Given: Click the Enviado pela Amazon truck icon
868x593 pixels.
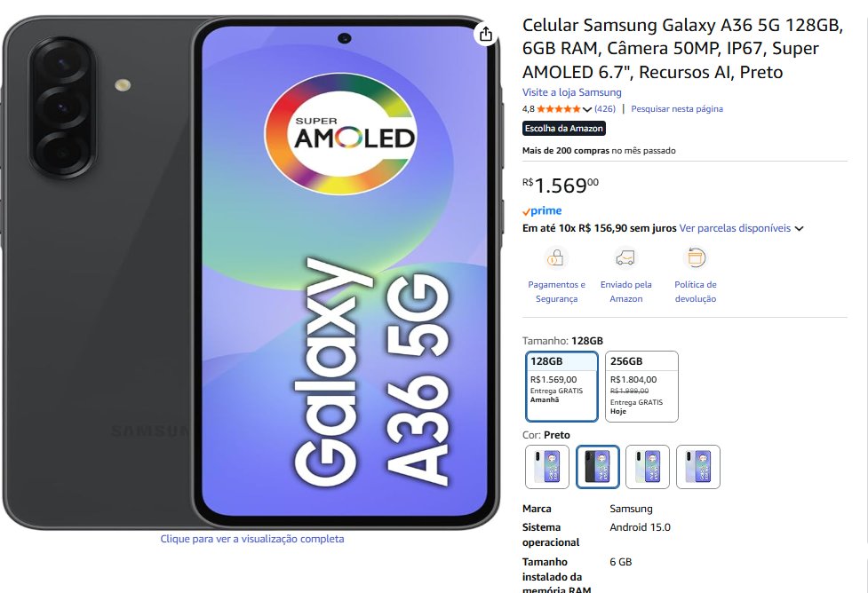Looking at the screenshot, I should (x=625, y=257).
